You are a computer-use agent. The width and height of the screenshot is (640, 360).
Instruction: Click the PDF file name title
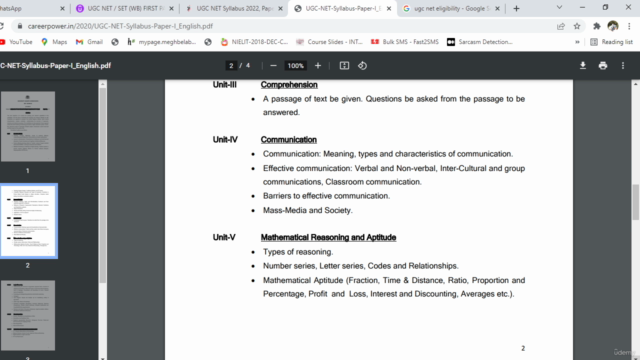pos(56,66)
